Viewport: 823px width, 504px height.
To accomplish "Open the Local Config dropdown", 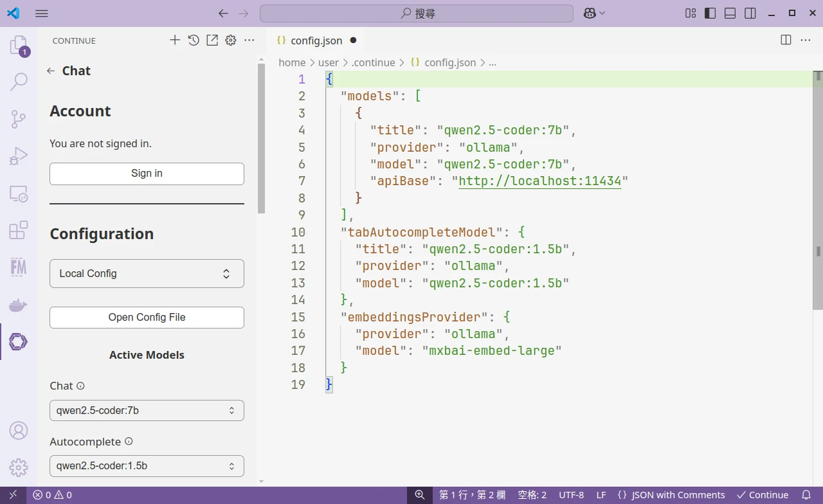I will point(147,274).
